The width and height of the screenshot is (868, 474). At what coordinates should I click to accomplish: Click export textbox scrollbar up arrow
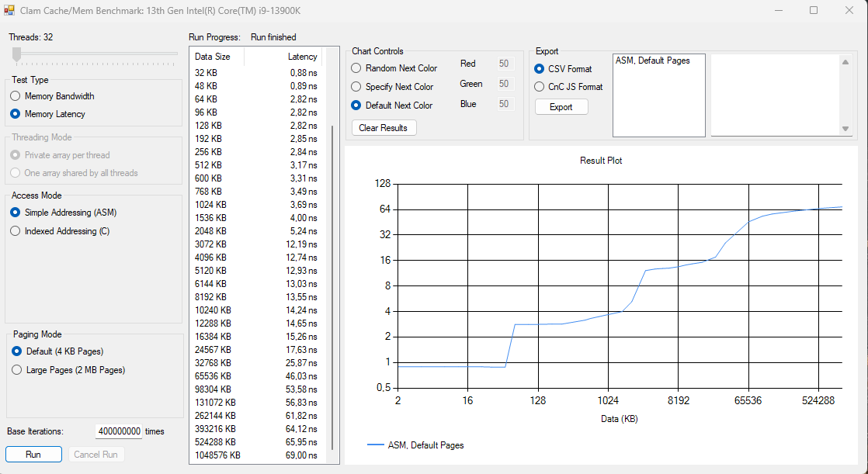pos(845,62)
